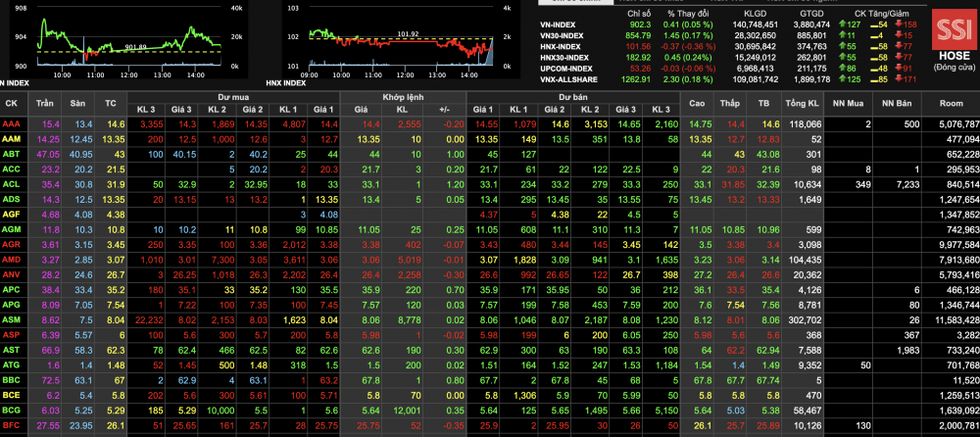Screen dimensions: 980x437
Task: Click the red down arrow in VNX-ALLSHARE row
Action: click(898, 78)
